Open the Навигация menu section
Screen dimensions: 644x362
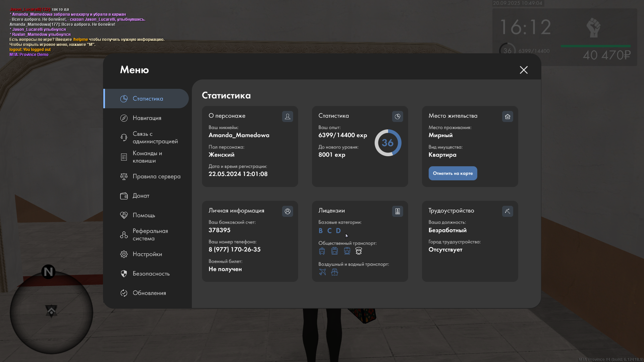point(147,118)
